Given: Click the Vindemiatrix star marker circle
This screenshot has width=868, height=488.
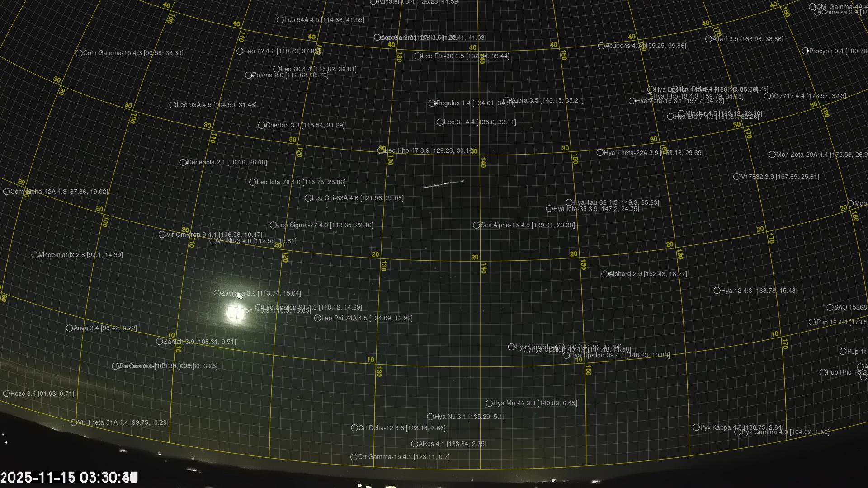Looking at the screenshot, I should 35,255.
